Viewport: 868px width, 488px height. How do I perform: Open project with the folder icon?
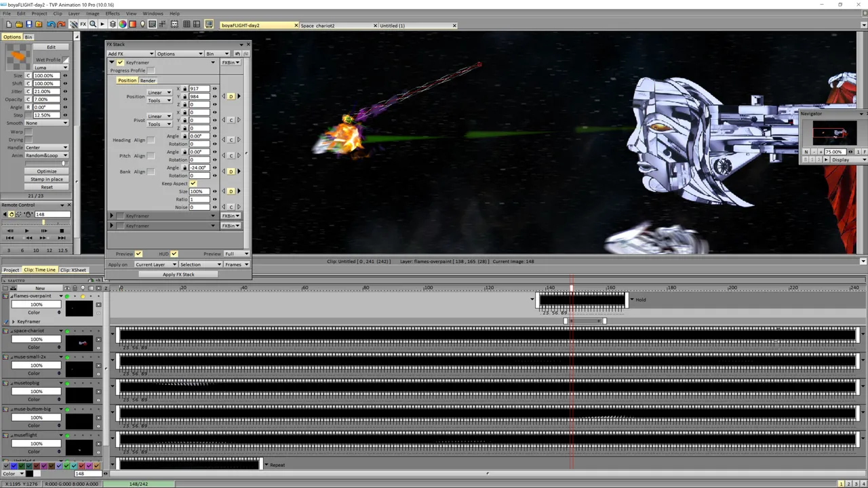tap(18, 24)
